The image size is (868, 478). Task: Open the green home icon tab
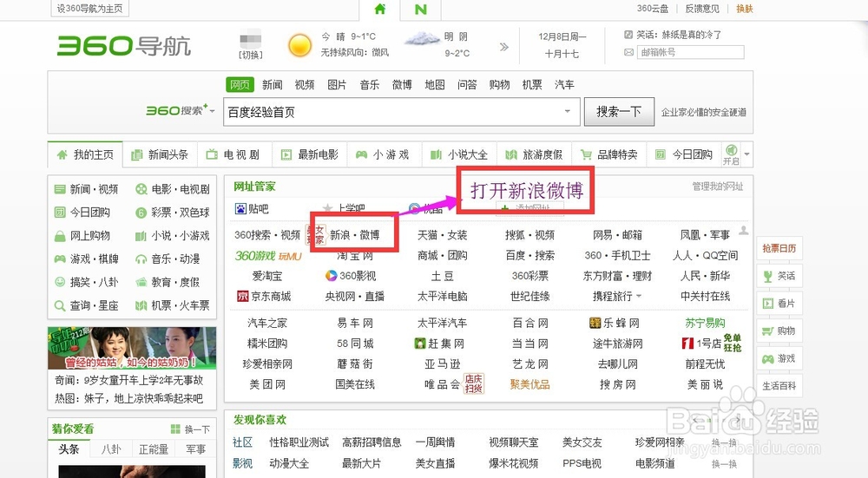coord(380,10)
